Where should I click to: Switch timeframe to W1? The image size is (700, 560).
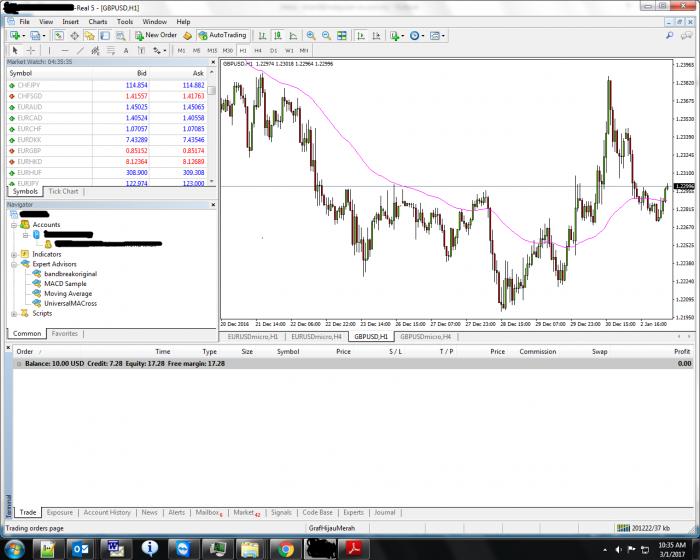click(289, 50)
